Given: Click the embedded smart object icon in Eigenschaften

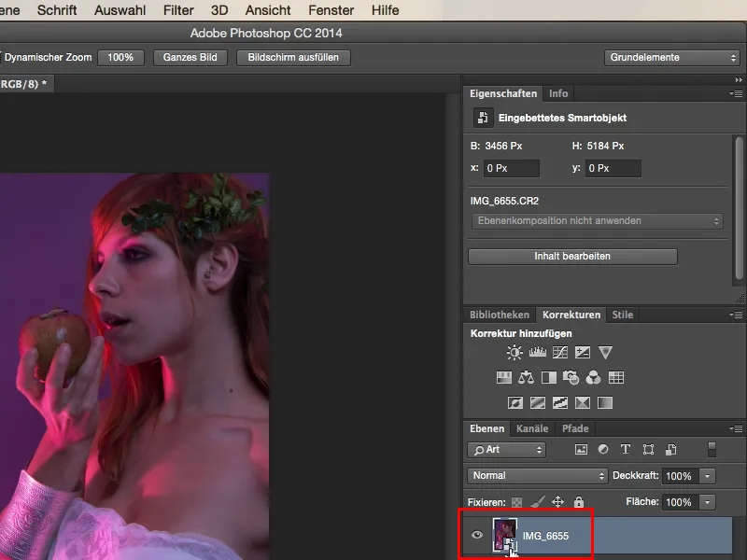Looking at the screenshot, I should (x=483, y=118).
